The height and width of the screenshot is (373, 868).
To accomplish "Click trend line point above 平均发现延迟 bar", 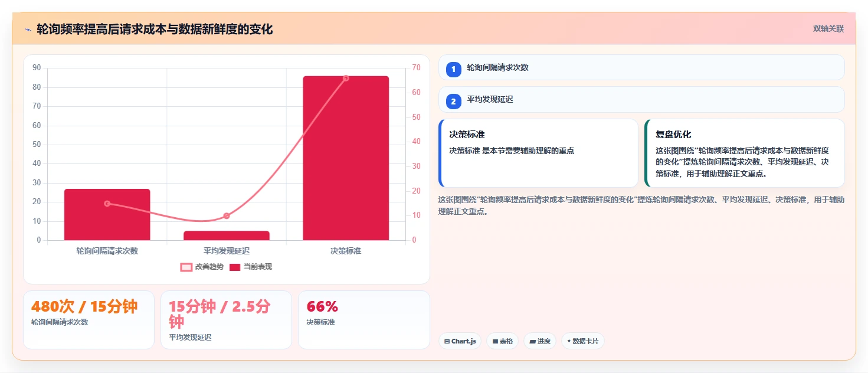I will (x=227, y=216).
